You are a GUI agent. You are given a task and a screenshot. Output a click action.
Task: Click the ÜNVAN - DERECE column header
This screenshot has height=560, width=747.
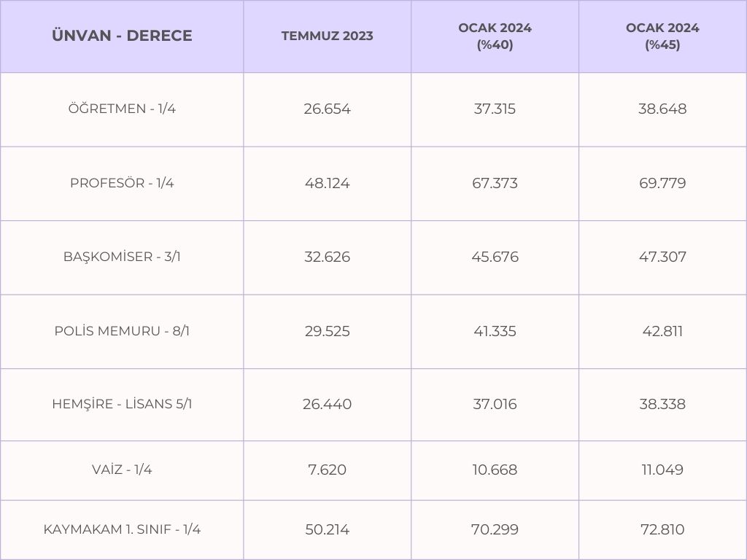coord(122,36)
